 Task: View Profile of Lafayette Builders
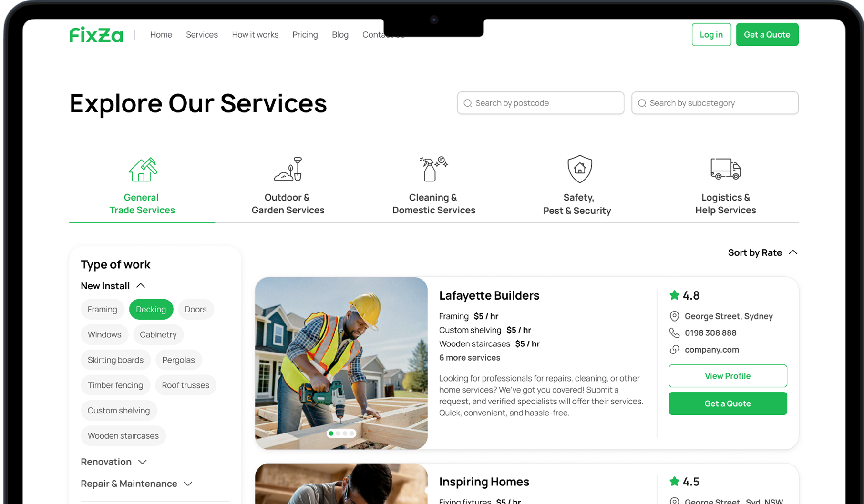pyautogui.click(x=728, y=376)
